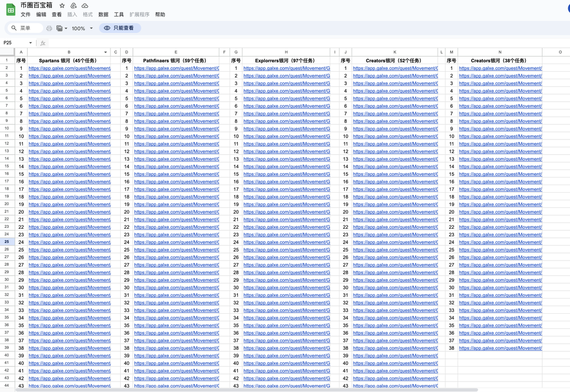Open the filter views icon
The image size is (570, 392).
59,28
